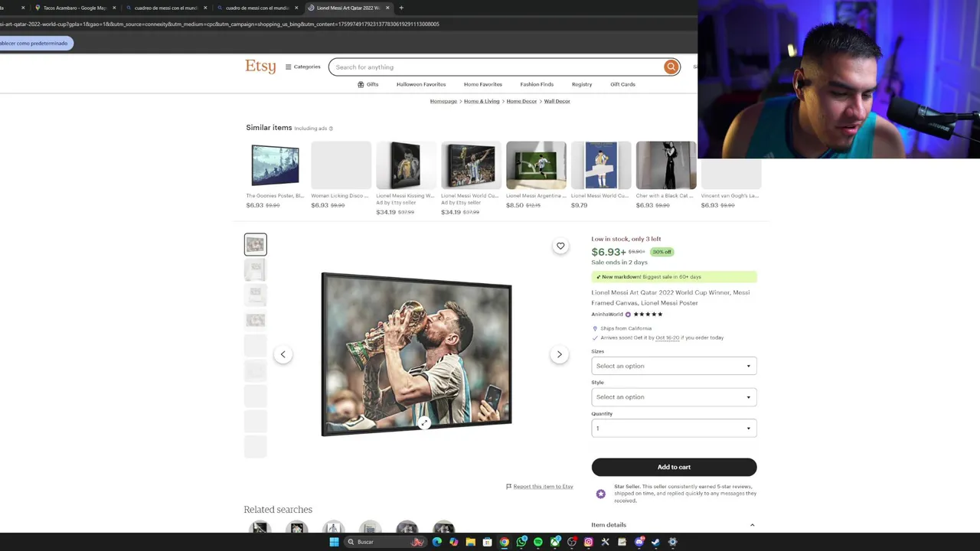The image size is (980, 551).
Task: Add item to favorites with heart icon
Action: [x=560, y=246]
